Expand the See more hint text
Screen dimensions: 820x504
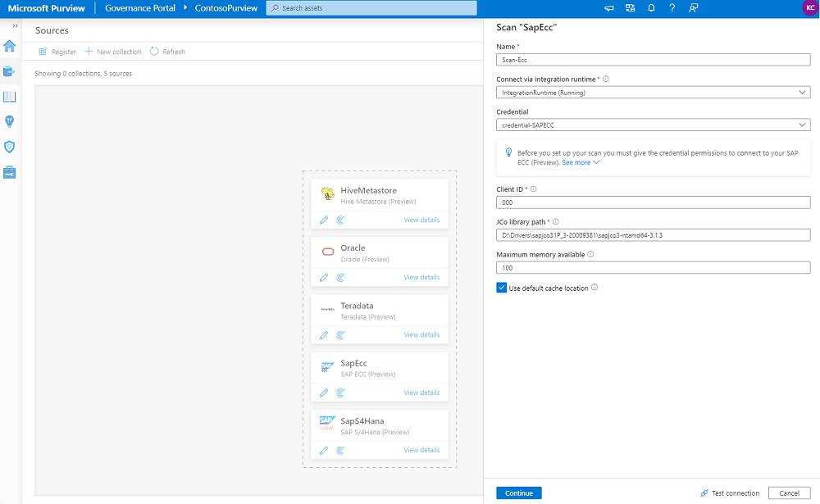[x=581, y=162]
